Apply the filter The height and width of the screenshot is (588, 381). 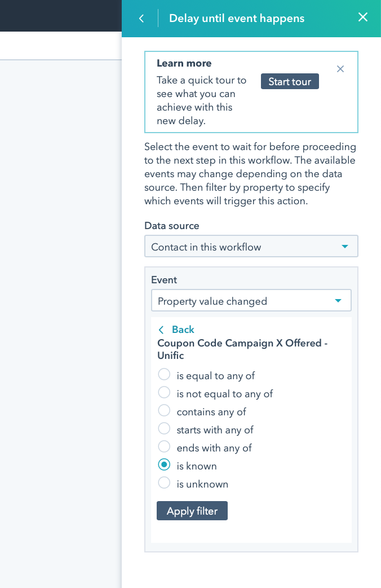click(x=192, y=511)
